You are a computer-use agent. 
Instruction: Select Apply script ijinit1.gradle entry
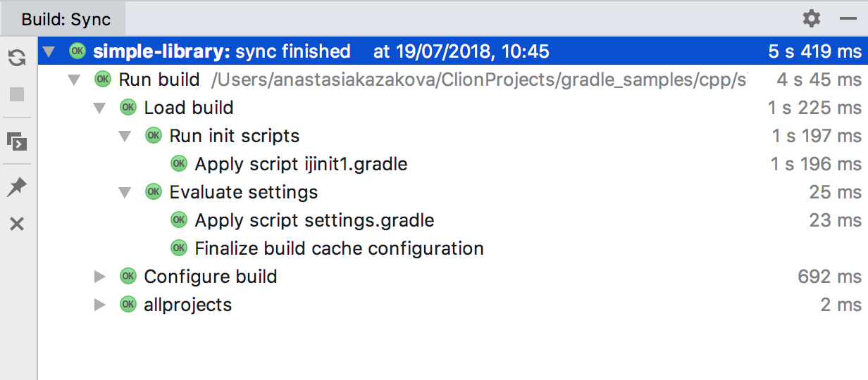[x=301, y=164]
